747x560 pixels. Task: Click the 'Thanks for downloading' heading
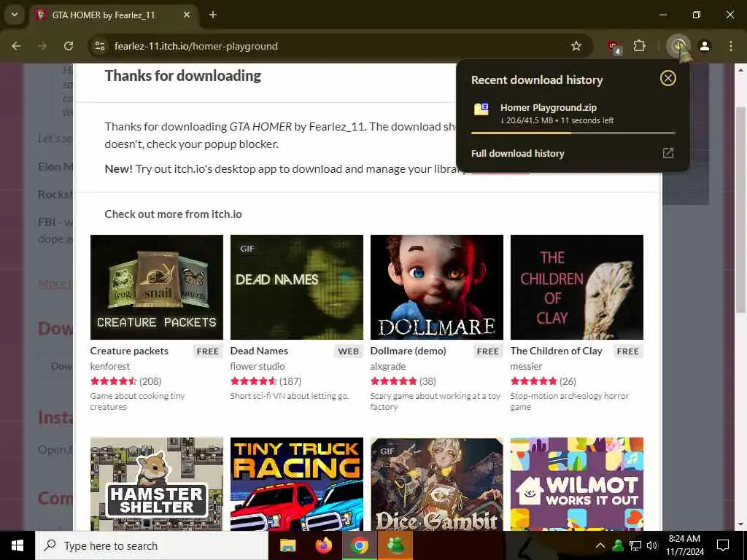[x=183, y=76]
